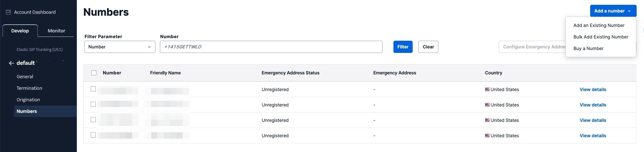Choose Bulk Add Existing Number
Screen dimensions: 644x152
(600, 37)
